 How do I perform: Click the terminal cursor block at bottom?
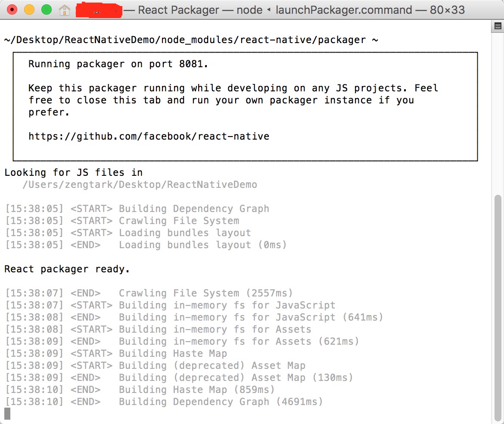[x=7, y=414]
